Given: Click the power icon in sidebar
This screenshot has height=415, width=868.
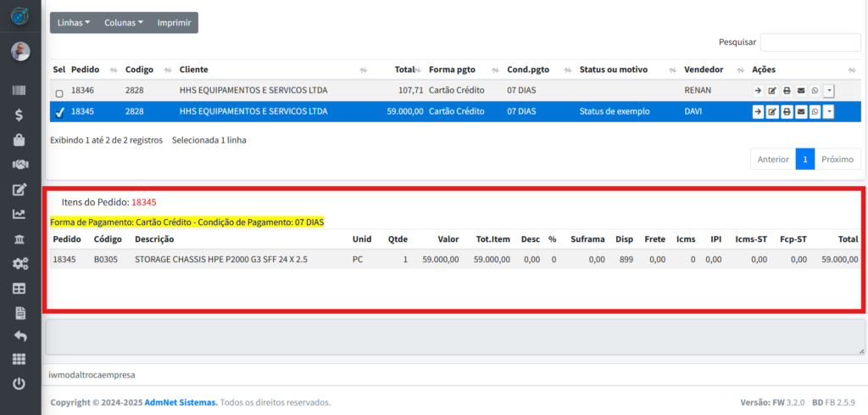Looking at the screenshot, I should coord(19,384).
